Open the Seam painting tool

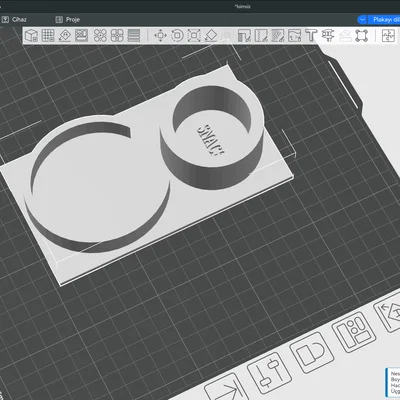click(x=261, y=35)
